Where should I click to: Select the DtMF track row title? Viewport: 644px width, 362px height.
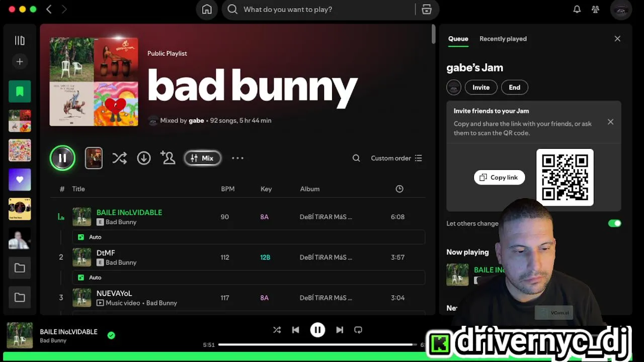pyautogui.click(x=106, y=253)
